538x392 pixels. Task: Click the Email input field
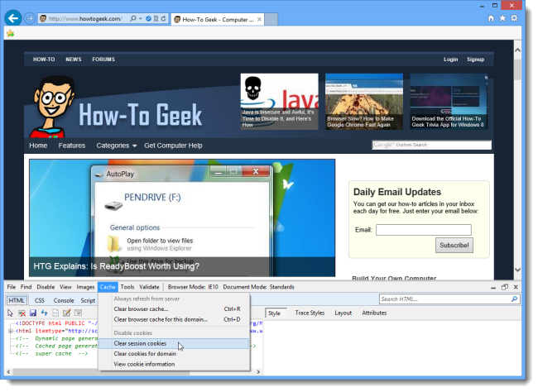pos(424,230)
